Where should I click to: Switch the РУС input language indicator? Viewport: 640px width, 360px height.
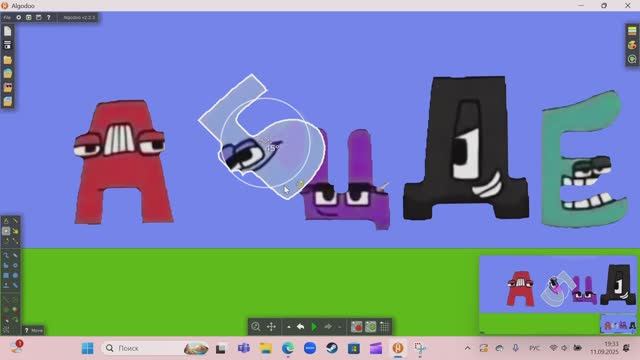click(x=534, y=348)
